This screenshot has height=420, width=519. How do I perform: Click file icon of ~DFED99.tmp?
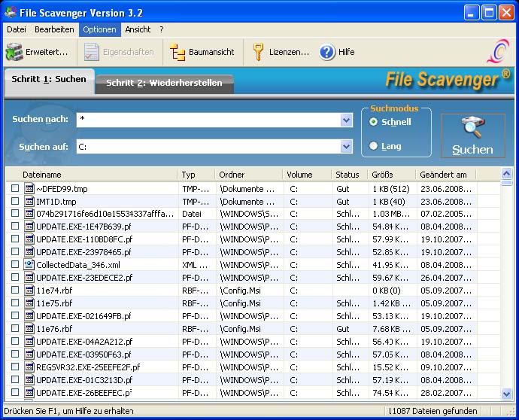pos(29,188)
